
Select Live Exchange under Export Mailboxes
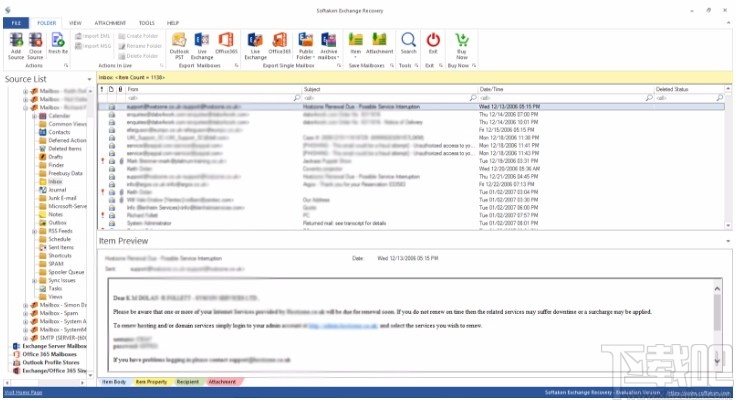202,46
